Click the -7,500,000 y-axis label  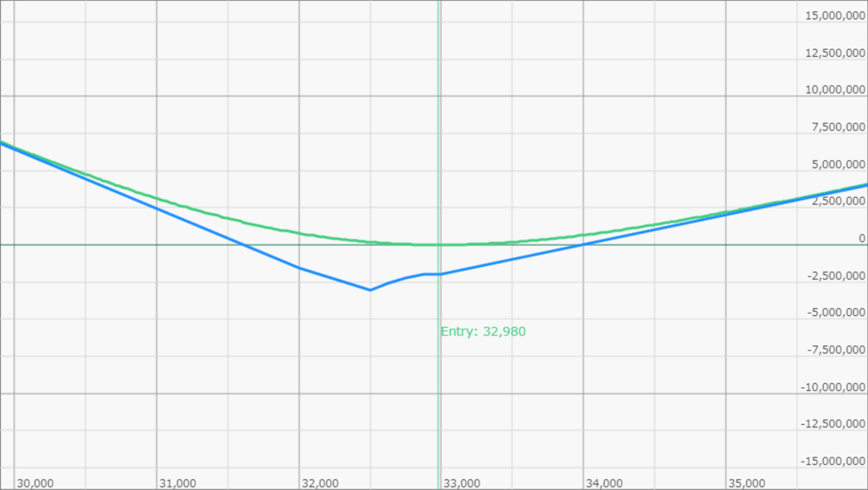pyautogui.click(x=836, y=349)
